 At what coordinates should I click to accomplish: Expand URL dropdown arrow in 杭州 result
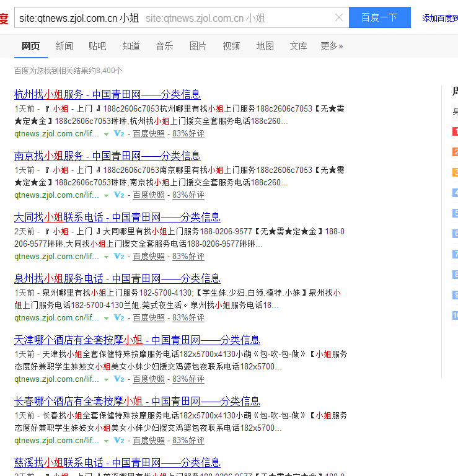tap(106, 134)
